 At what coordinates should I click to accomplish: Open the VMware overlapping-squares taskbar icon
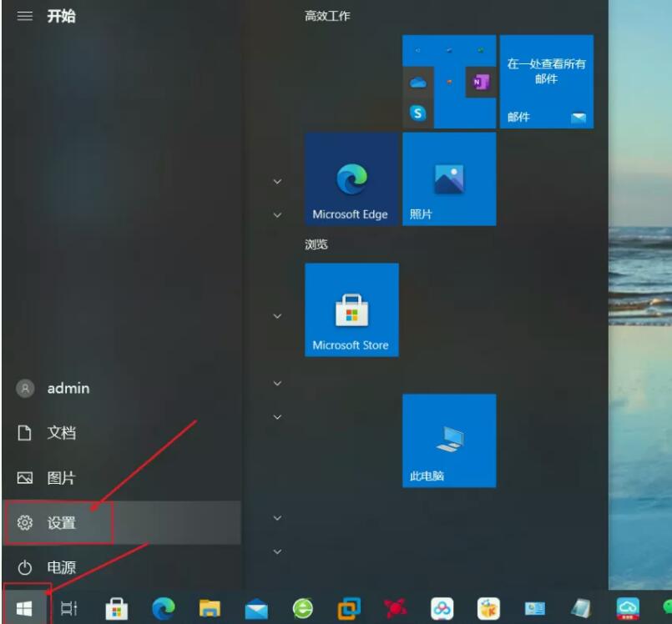pyautogui.click(x=349, y=609)
